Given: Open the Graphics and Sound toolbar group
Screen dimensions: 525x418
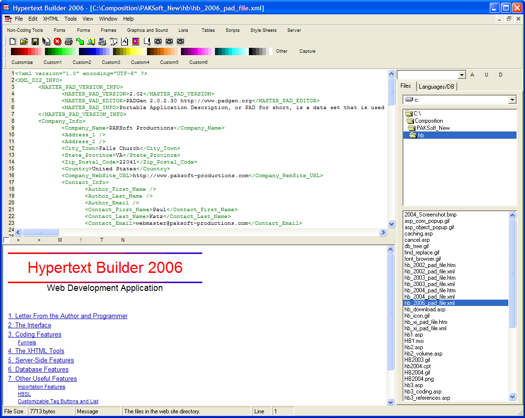Looking at the screenshot, I should pyautogui.click(x=147, y=30).
